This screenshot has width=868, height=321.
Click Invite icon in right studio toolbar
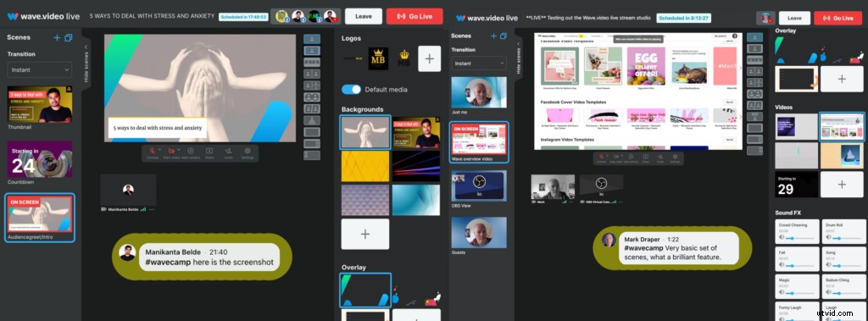[x=660, y=157]
